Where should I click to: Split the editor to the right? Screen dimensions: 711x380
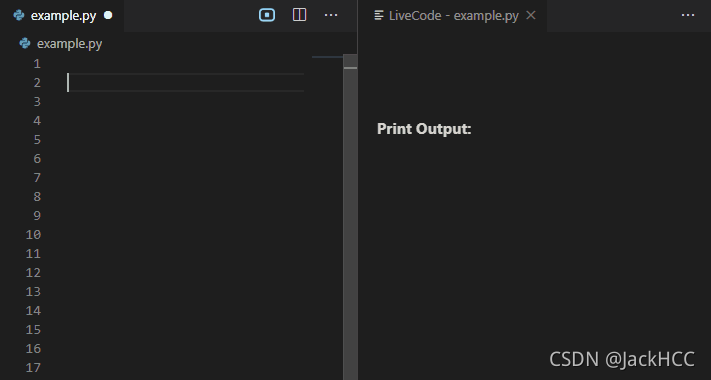click(x=299, y=15)
